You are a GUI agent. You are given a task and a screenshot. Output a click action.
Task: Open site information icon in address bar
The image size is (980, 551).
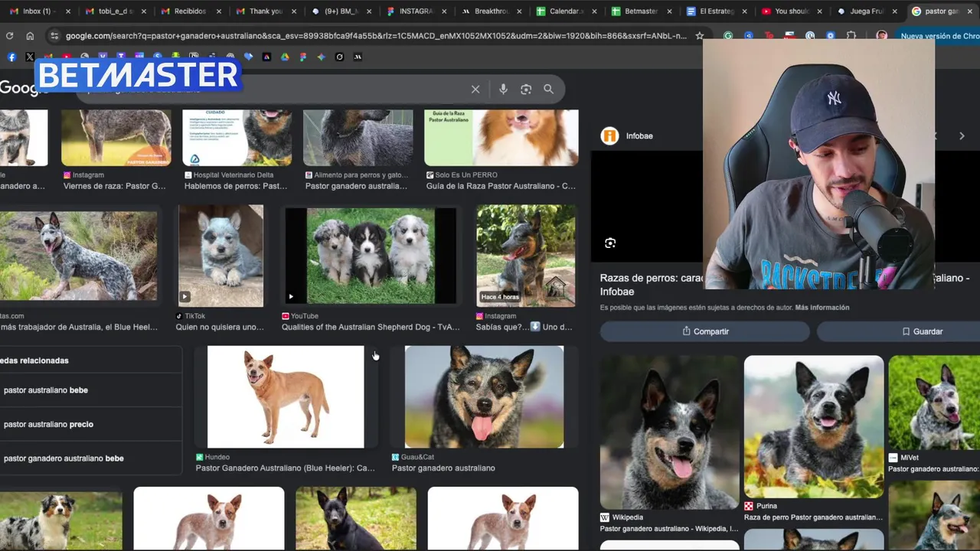click(54, 36)
